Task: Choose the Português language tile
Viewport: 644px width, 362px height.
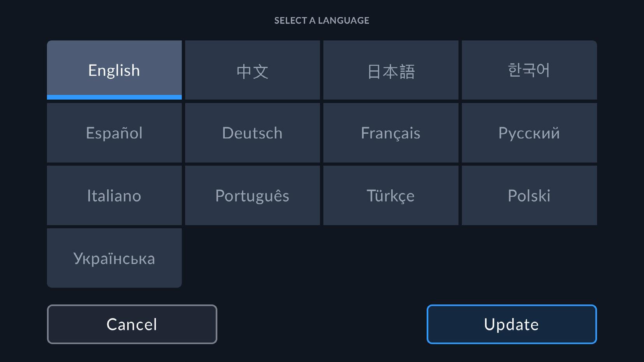Action: click(x=252, y=195)
